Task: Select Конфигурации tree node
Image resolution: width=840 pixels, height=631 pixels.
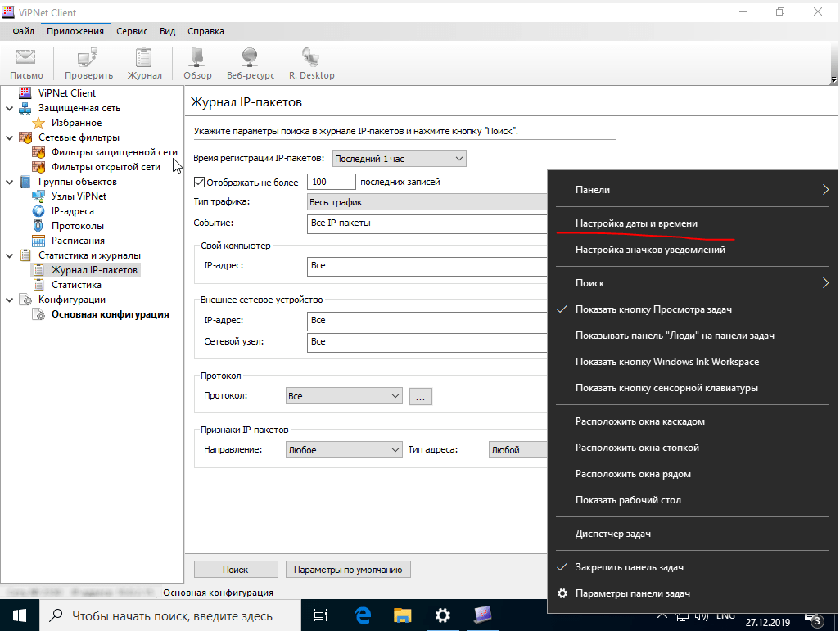Action: pyautogui.click(x=72, y=300)
